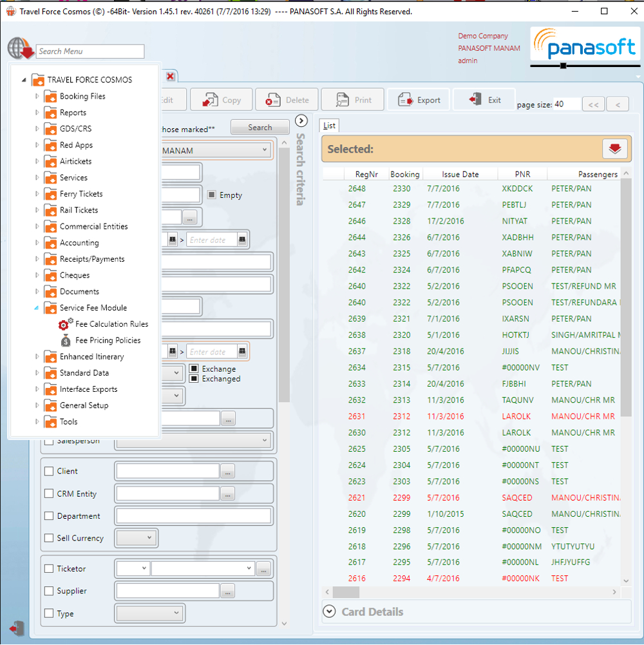The height and width of the screenshot is (645, 644).
Task: Tick the Sell Currency checkbox
Action: point(49,538)
